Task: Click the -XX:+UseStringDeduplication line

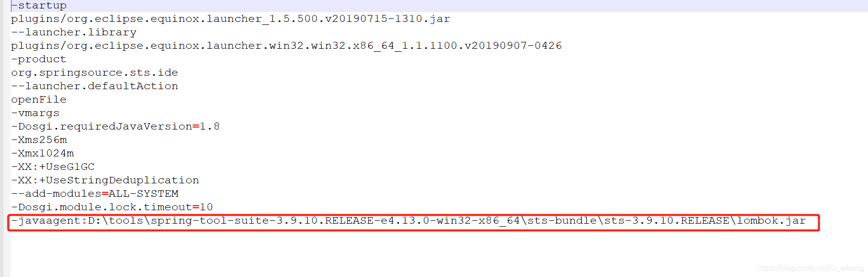Action: coord(105,180)
